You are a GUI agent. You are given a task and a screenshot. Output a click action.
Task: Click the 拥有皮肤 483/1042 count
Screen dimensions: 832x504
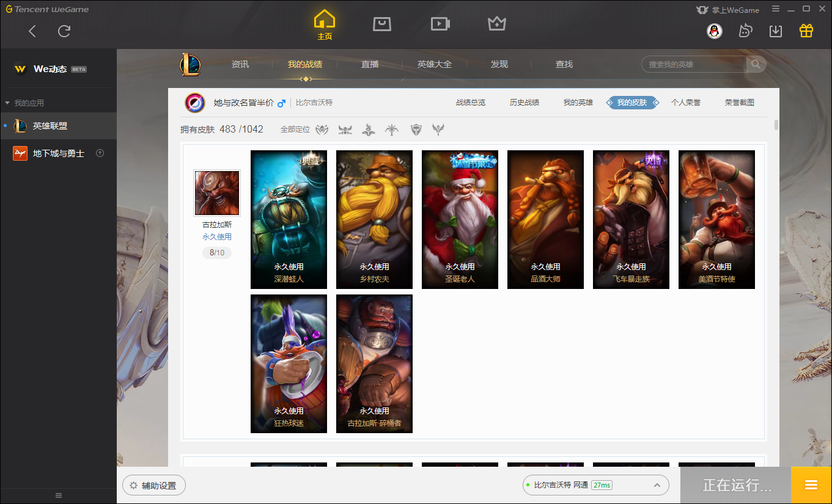point(222,130)
